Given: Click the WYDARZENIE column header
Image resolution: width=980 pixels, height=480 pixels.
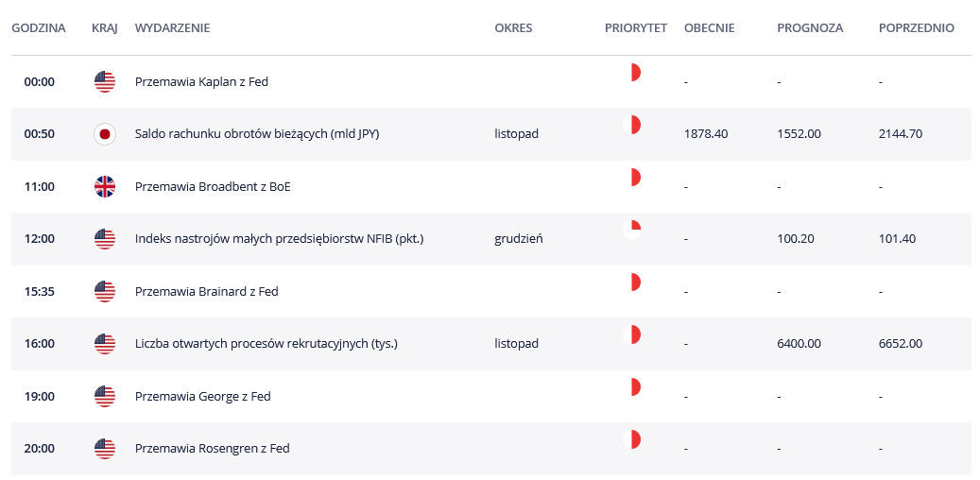Looking at the screenshot, I should [x=173, y=28].
